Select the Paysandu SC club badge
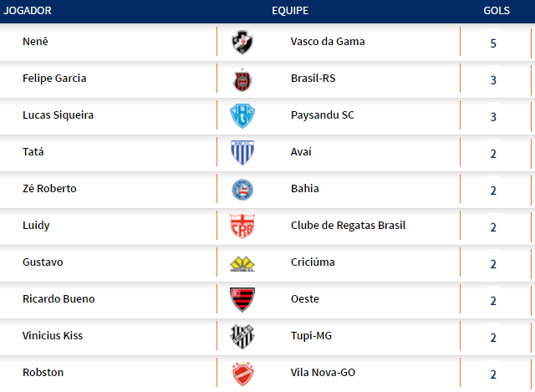This screenshot has width=535, height=392. [x=242, y=115]
